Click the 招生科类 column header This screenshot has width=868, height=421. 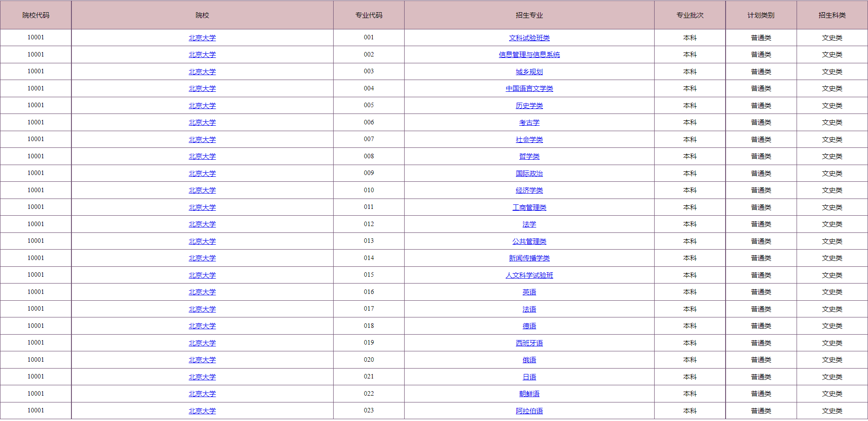(x=832, y=15)
